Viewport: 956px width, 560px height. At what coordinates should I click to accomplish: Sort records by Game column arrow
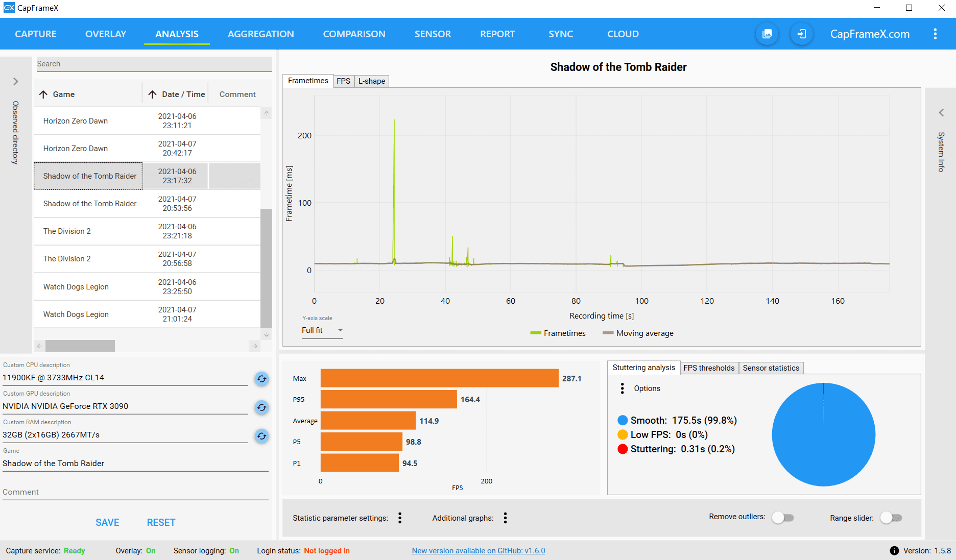pos(43,94)
